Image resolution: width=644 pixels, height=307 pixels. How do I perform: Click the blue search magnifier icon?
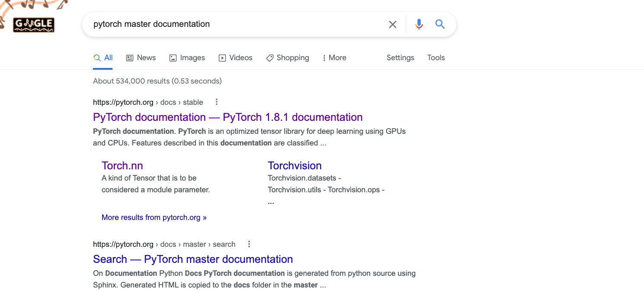[x=440, y=24]
